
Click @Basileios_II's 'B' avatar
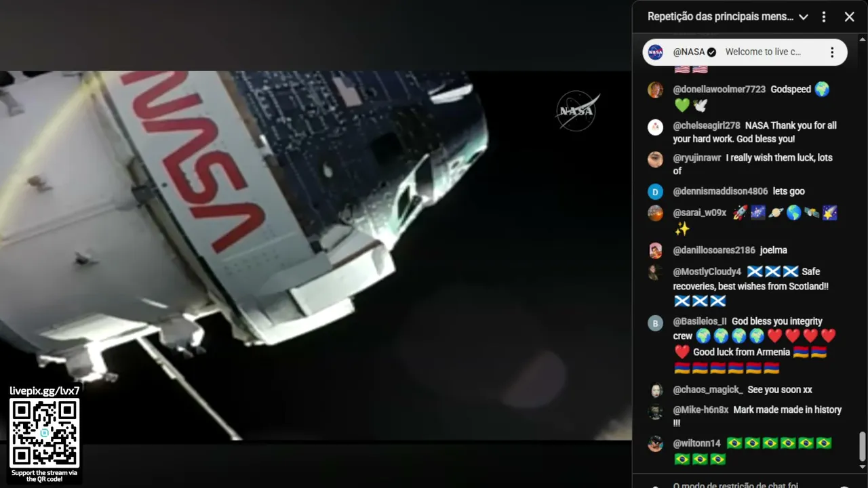click(655, 323)
